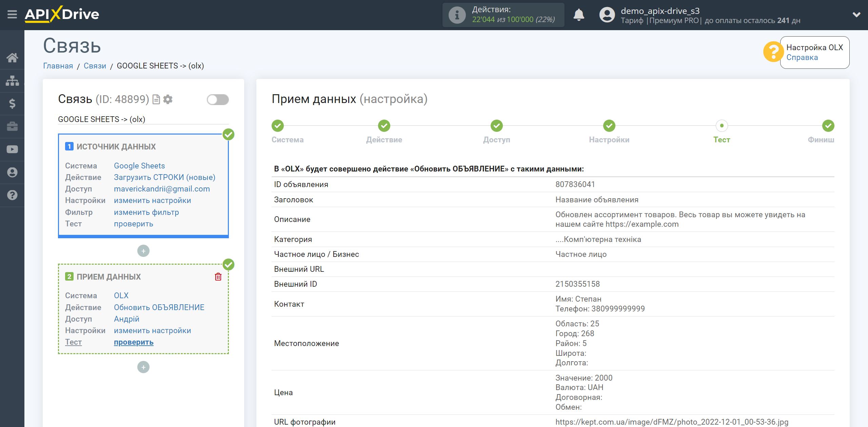Go to Действие wizard step
868x427 pixels.
tap(384, 126)
